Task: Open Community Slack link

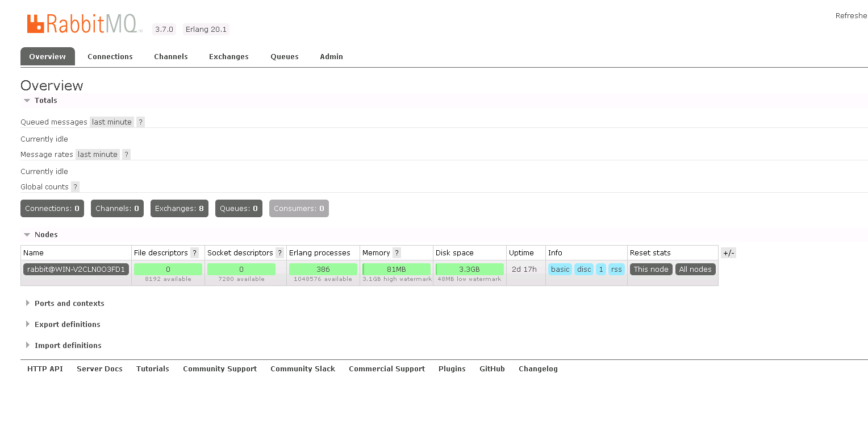Action: 303,369
